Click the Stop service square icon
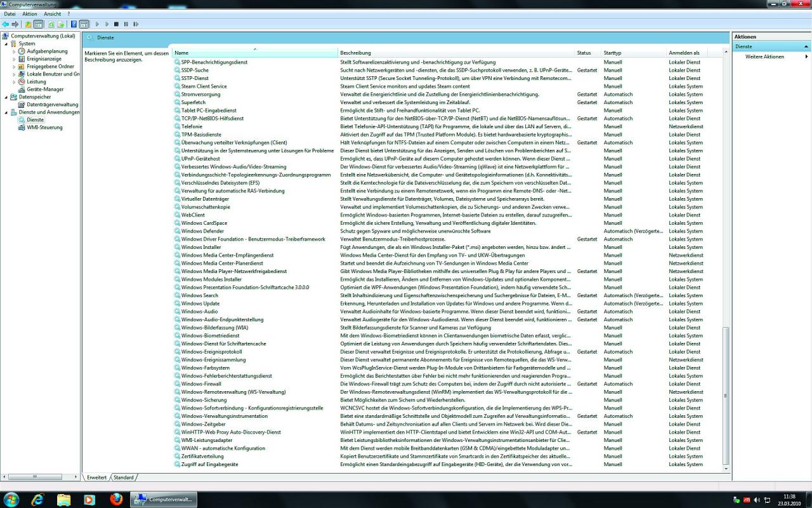 click(x=116, y=24)
